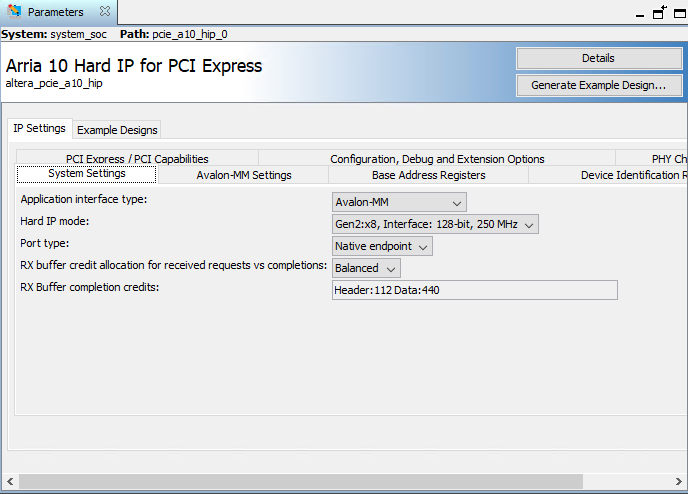Click the 'Application interface type:' label
Image resolution: width=688 pixels, height=494 pixels.
tap(84, 200)
